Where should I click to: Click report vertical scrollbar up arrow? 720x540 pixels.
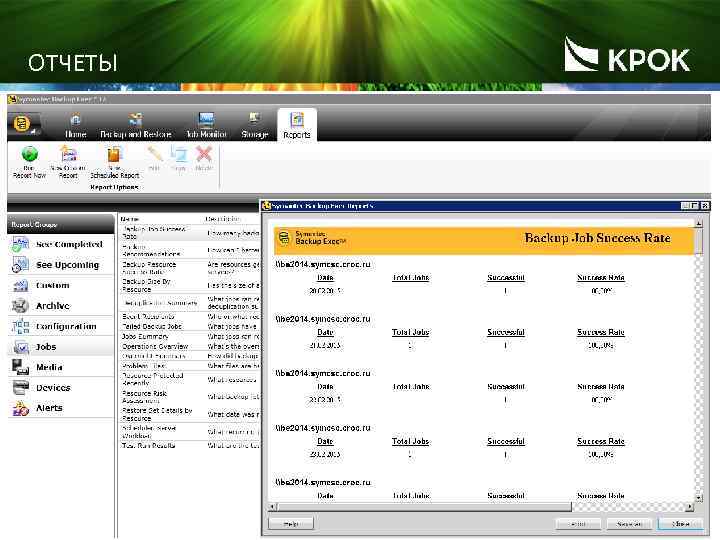pos(699,223)
